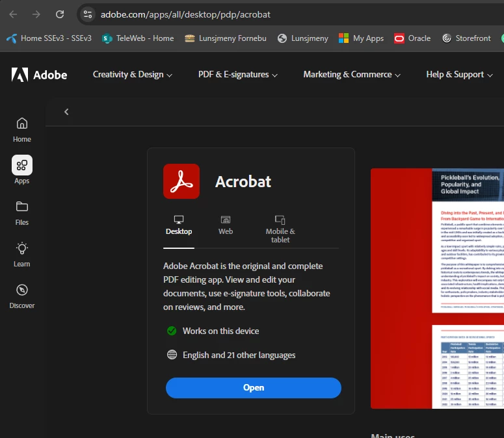Click the browser forward arrow
This screenshot has height=438, width=504.
pos(36,14)
